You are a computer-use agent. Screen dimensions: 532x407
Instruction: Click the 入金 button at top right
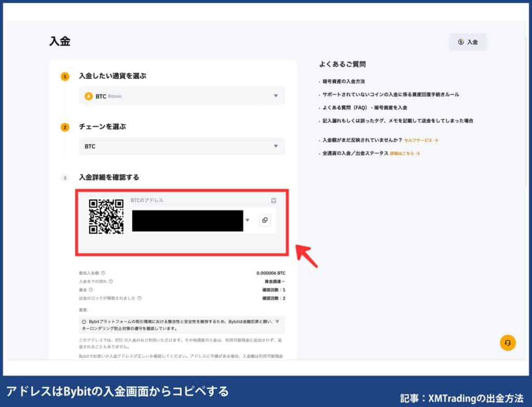[x=468, y=42]
